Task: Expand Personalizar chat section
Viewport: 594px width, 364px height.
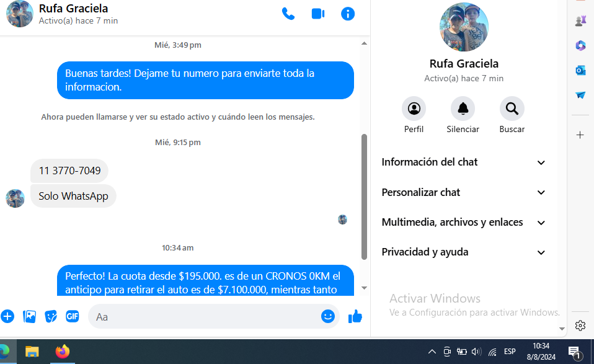Action: pos(463,192)
